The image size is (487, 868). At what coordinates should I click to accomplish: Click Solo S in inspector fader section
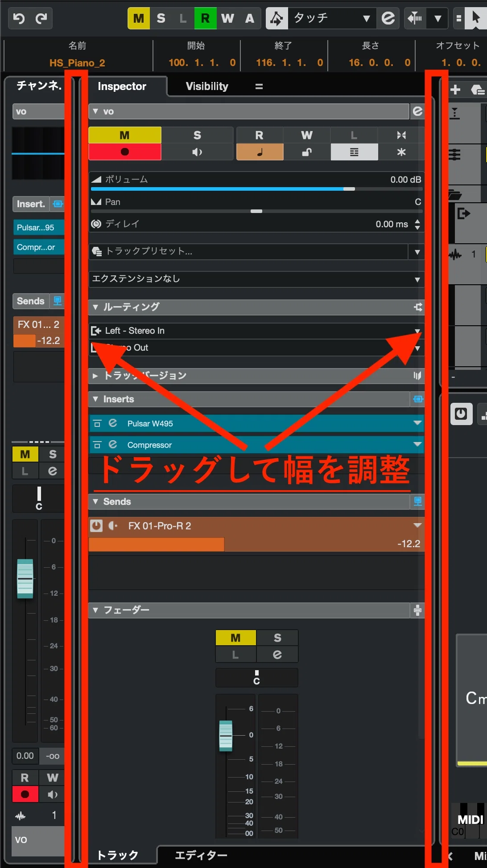(x=277, y=638)
